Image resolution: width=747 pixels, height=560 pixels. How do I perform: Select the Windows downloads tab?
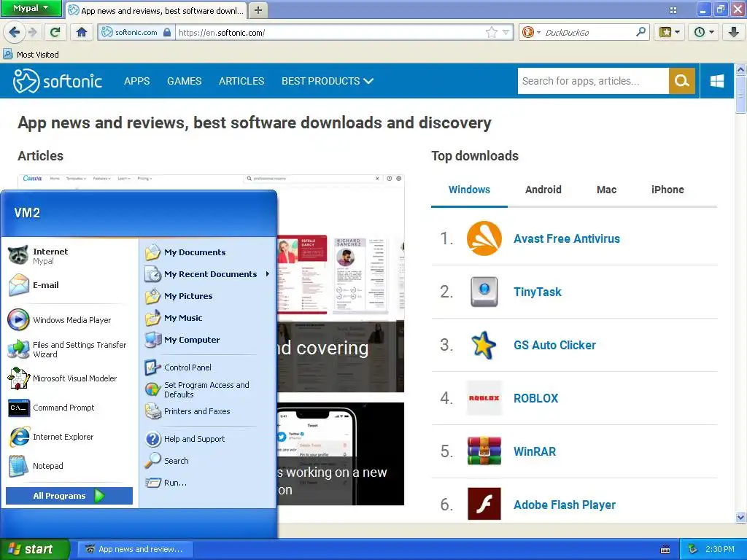point(469,190)
